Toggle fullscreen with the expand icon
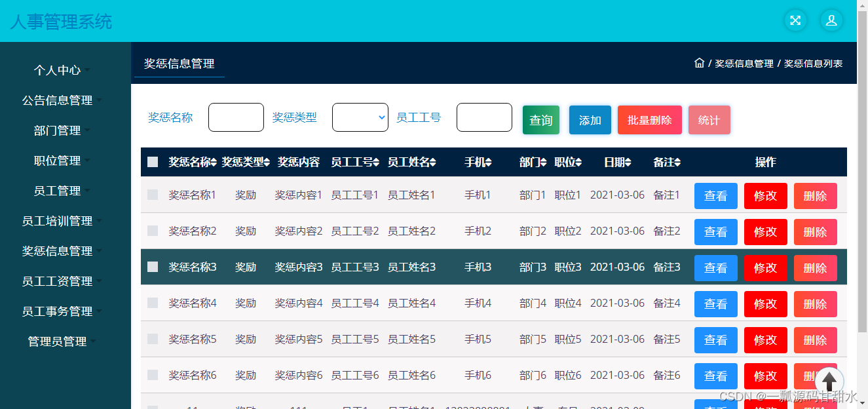The width and height of the screenshot is (868, 409). tap(795, 20)
